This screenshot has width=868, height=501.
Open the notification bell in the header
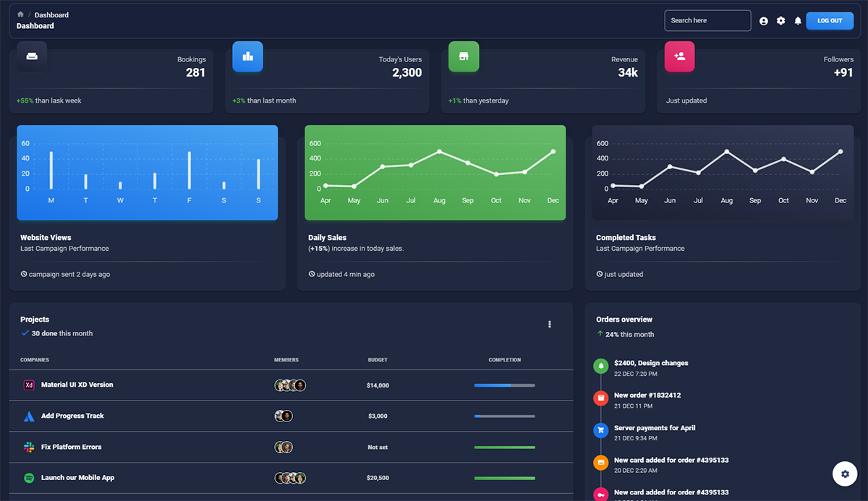797,20
